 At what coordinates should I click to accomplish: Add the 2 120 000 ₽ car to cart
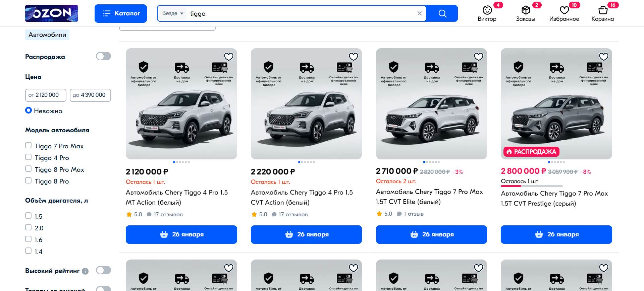click(x=181, y=234)
